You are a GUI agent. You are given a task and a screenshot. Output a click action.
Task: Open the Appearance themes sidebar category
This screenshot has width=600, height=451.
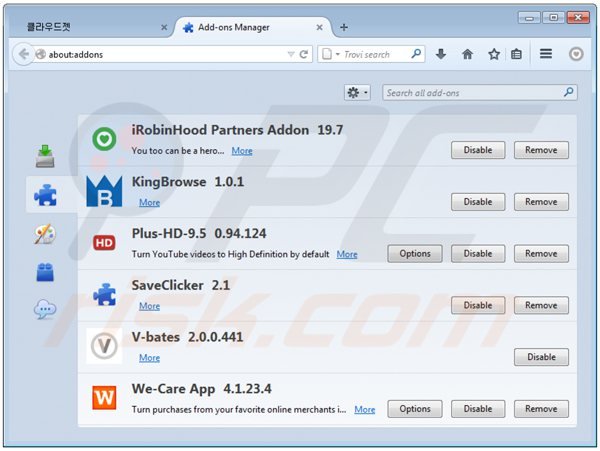[45, 234]
